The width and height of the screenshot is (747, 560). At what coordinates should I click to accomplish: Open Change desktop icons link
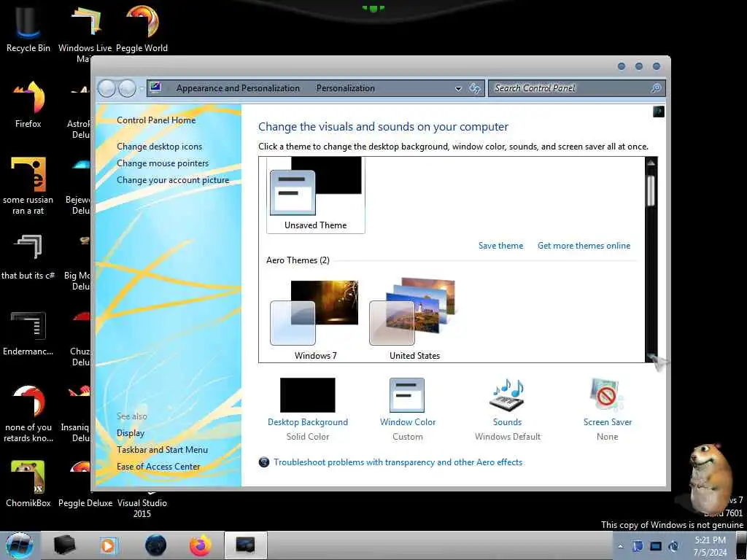159,146
